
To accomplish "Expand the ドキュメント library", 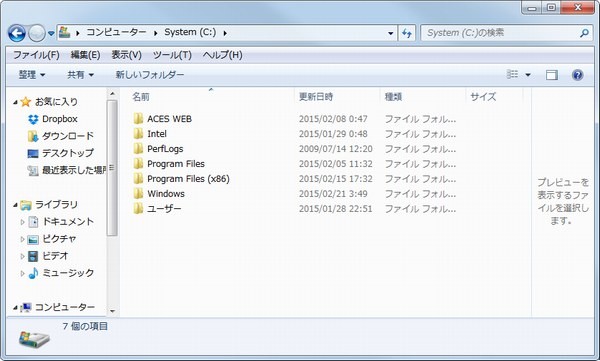I will [x=22, y=222].
